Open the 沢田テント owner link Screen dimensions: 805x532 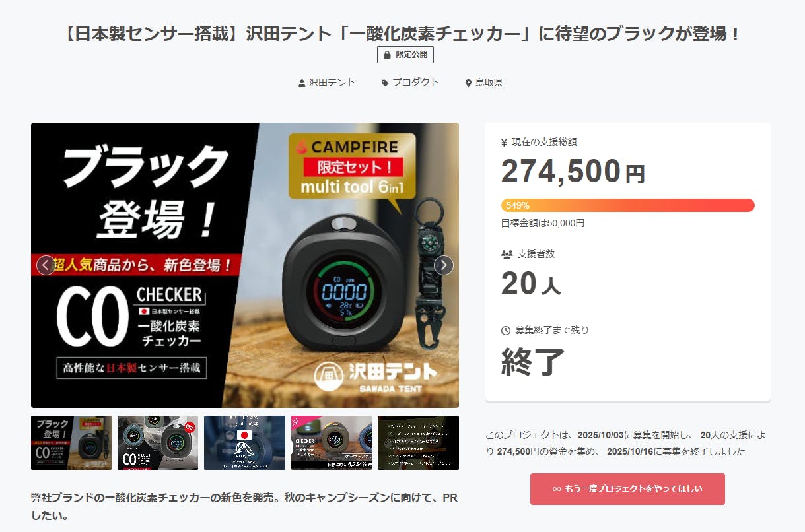[x=332, y=83]
